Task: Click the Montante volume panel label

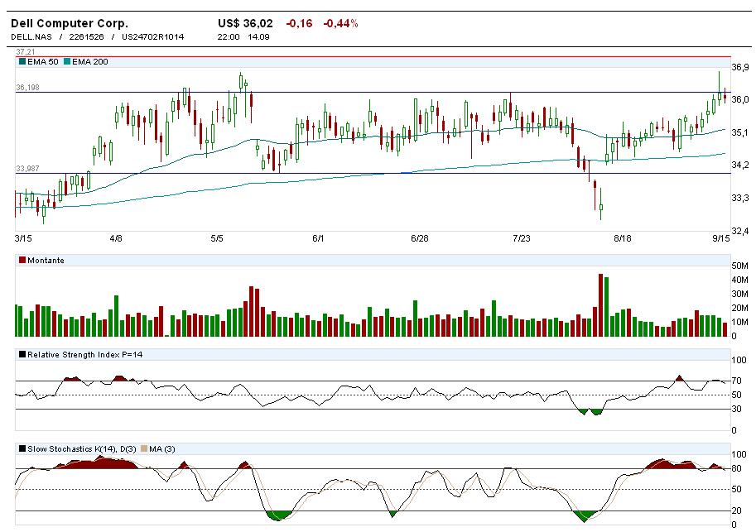Action: tap(46, 261)
